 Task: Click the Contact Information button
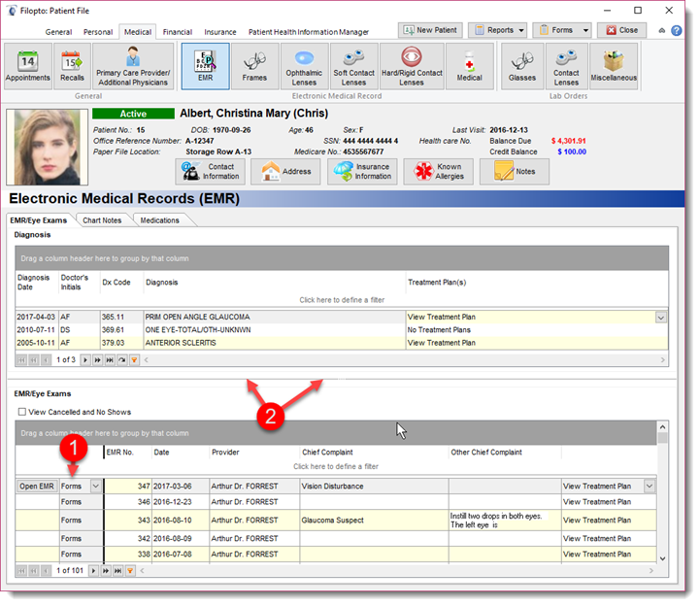click(x=210, y=172)
